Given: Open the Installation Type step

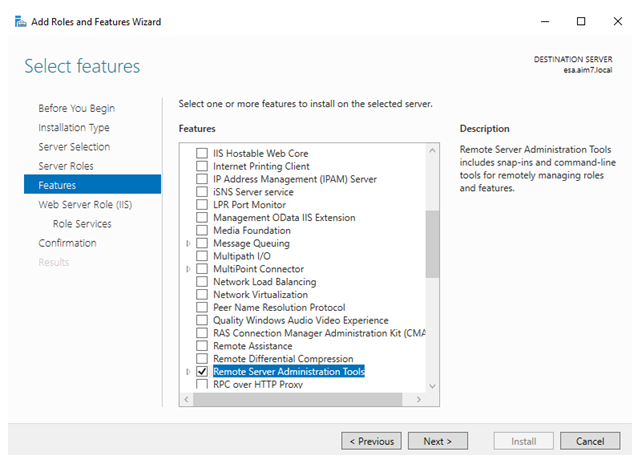Looking at the screenshot, I should 74,127.
